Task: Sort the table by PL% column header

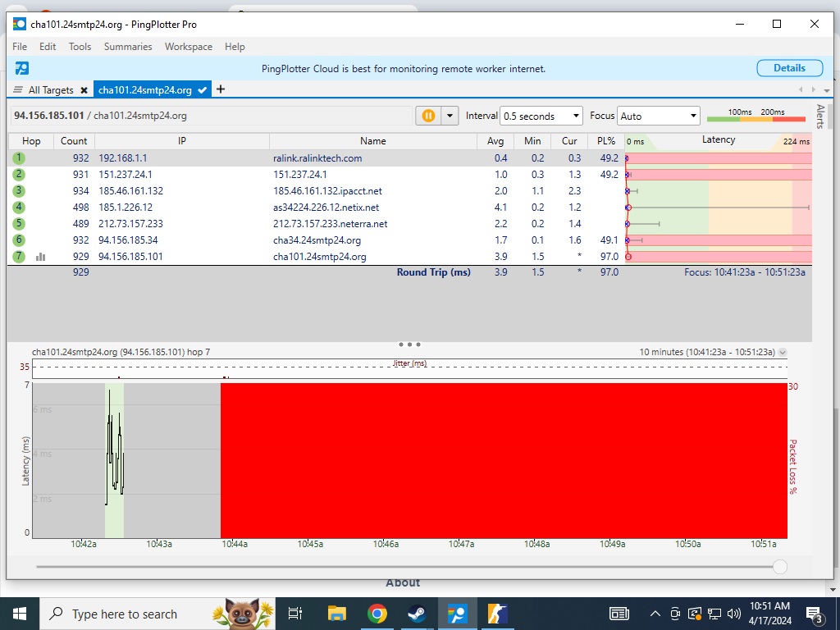Action: pyautogui.click(x=606, y=141)
